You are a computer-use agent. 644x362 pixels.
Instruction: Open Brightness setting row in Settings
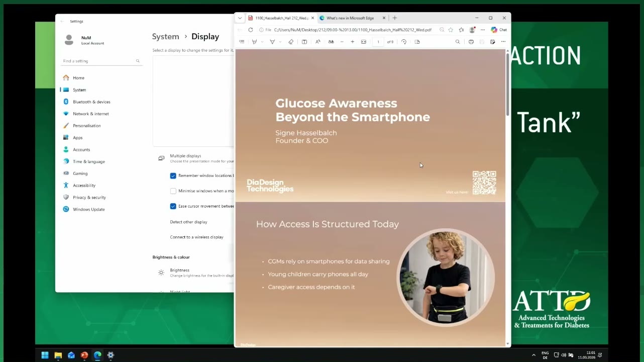click(x=193, y=273)
